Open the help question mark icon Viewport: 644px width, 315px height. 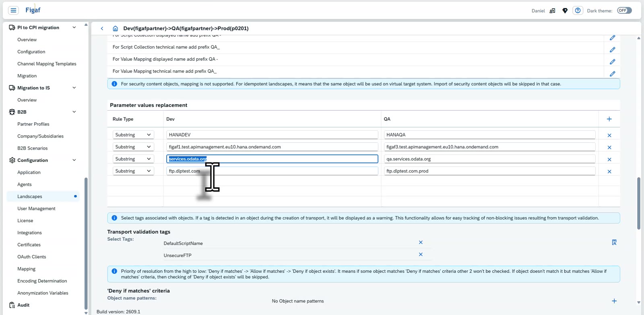[x=578, y=10]
